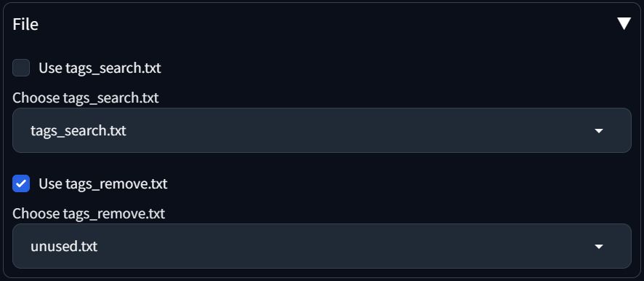
Task: Click the File accordion header
Action: (x=321, y=24)
